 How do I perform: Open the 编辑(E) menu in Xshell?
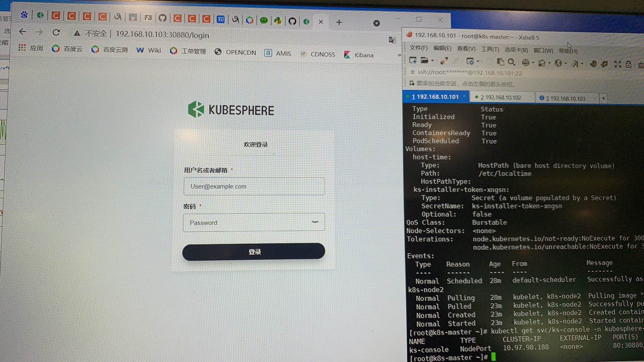tap(442, 48)
